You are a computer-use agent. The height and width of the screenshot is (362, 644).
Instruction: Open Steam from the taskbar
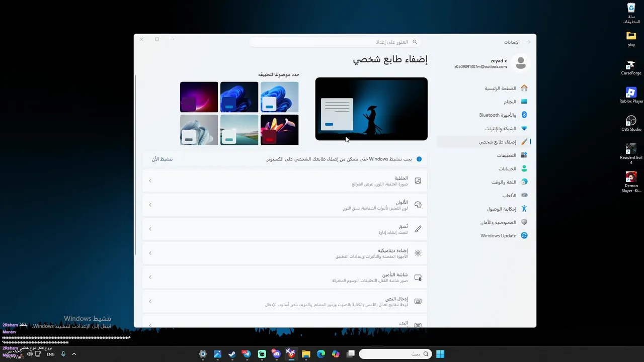point(232,354)
